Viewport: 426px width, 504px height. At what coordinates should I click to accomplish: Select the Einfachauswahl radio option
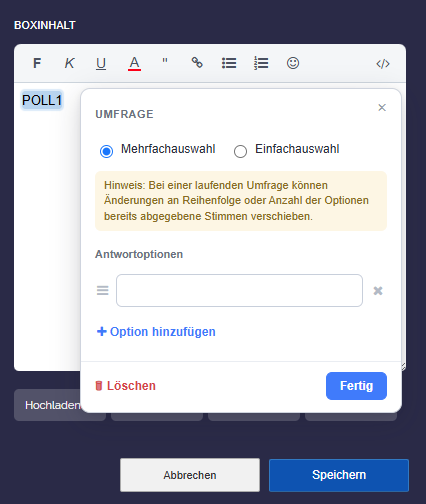pyautogui.click(x=240, y=151)
